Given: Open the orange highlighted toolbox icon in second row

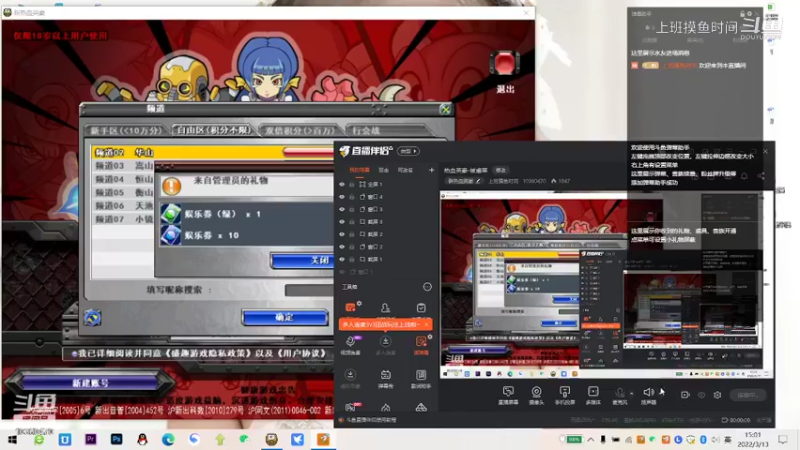Looking at the screenshot, I should tap(421, 341).
